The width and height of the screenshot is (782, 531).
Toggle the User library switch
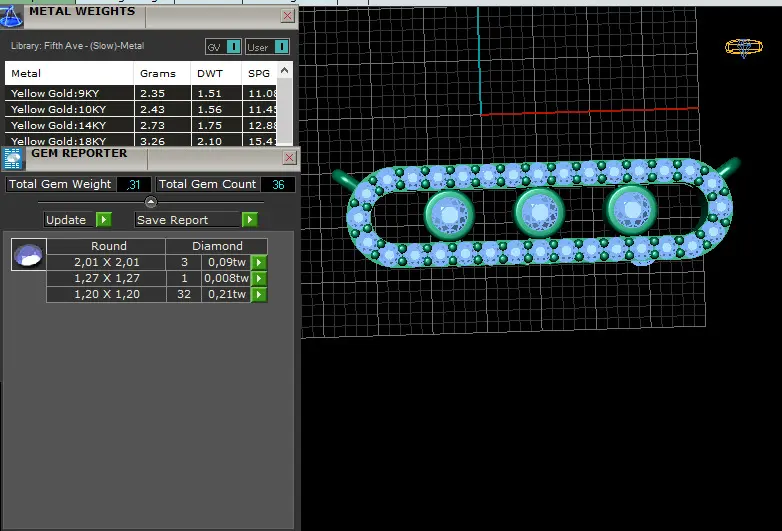281,47
